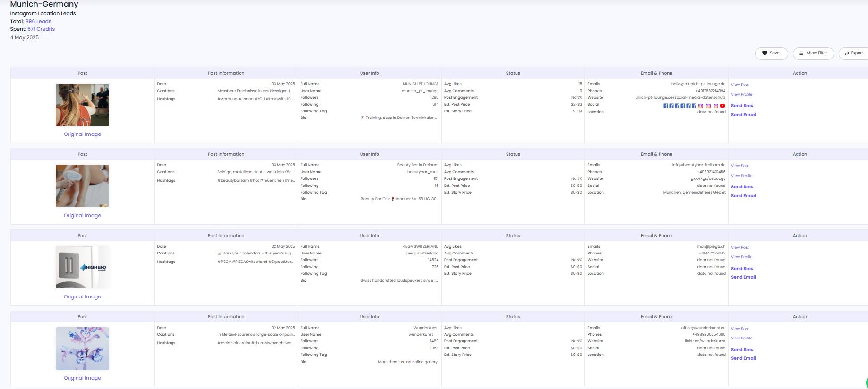This screenshot has width=868, height=389.
Task: Click the last Facebook icon before Instagram icons
Action: coord(694,106)
